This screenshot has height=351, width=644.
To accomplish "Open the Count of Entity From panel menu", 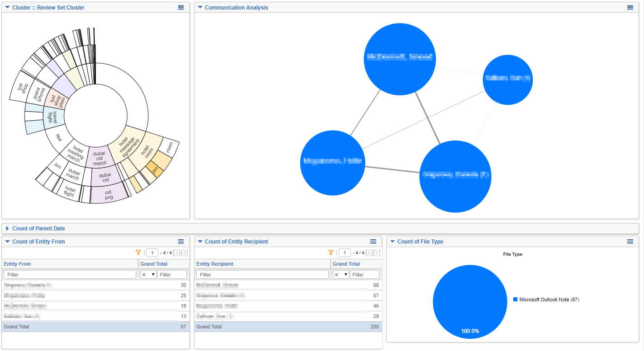I will 181,242.
